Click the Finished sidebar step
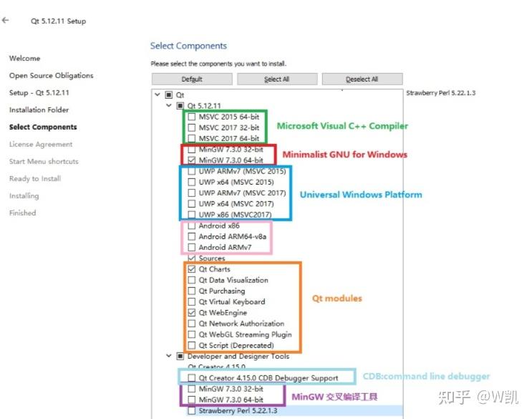 (x=23, y=213)
